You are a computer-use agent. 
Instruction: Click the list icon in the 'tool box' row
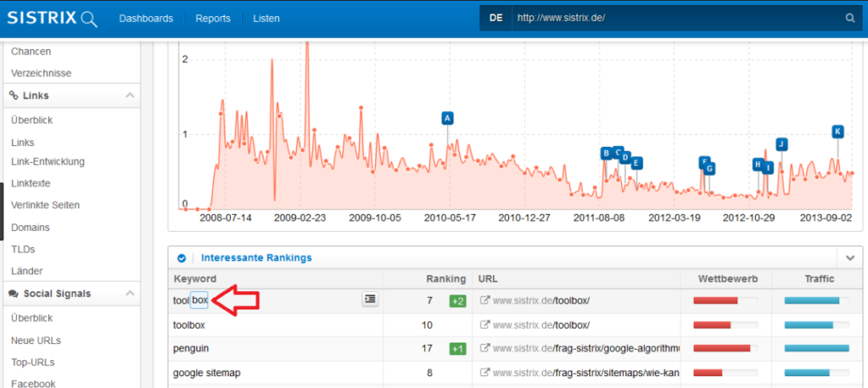[370, 299]
